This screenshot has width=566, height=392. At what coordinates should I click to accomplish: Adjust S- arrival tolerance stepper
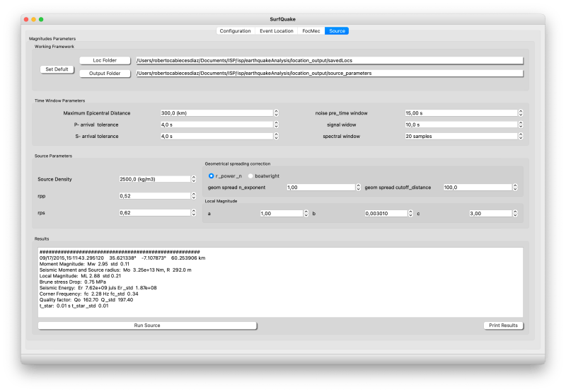pos(276,136)
